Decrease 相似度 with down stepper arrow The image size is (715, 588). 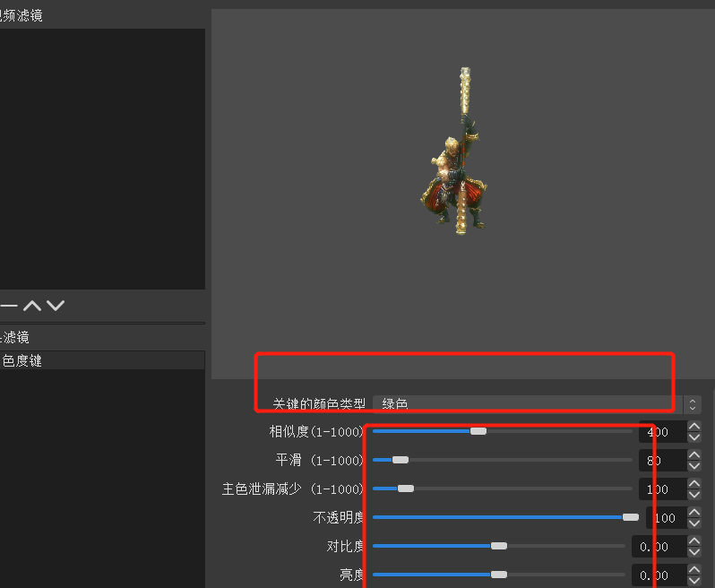tap(694, 437)
